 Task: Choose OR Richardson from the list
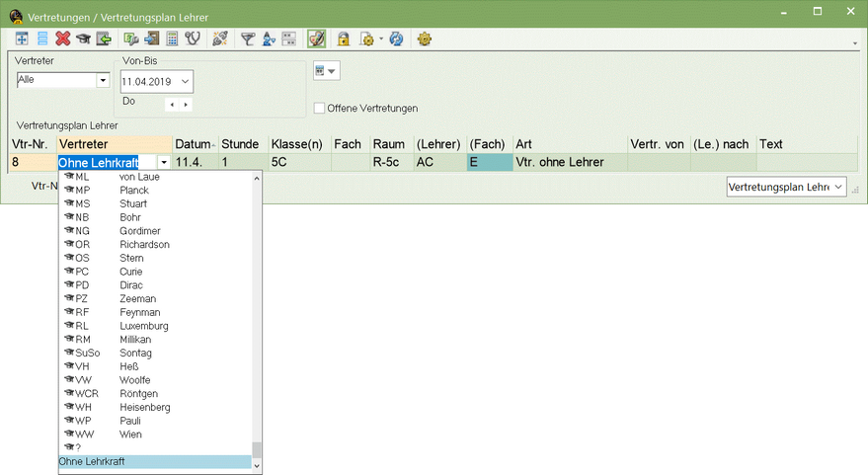coord(155,244)
